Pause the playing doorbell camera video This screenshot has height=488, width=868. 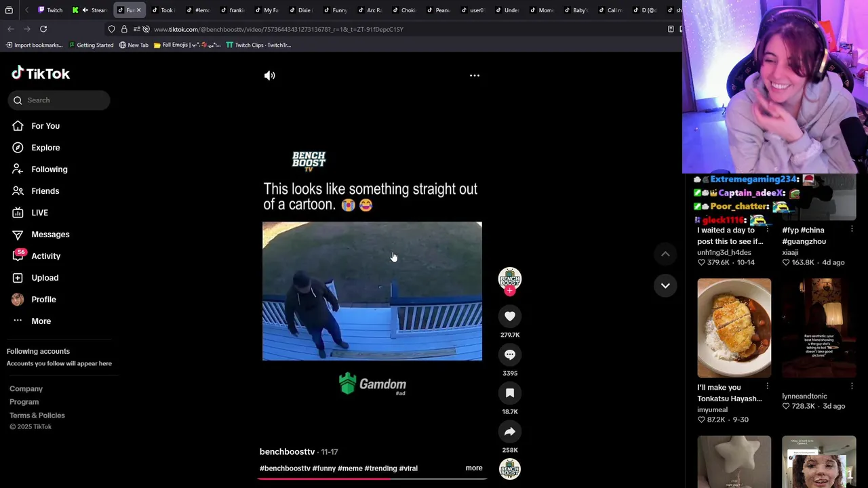(x=372, y=291)
